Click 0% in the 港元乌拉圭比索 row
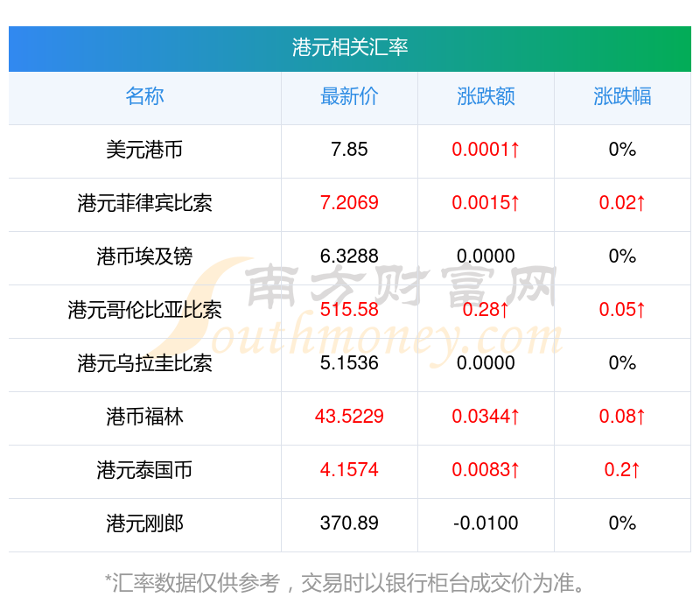The height and width of the screenshot is (611, 700). (x=622, y=363)
